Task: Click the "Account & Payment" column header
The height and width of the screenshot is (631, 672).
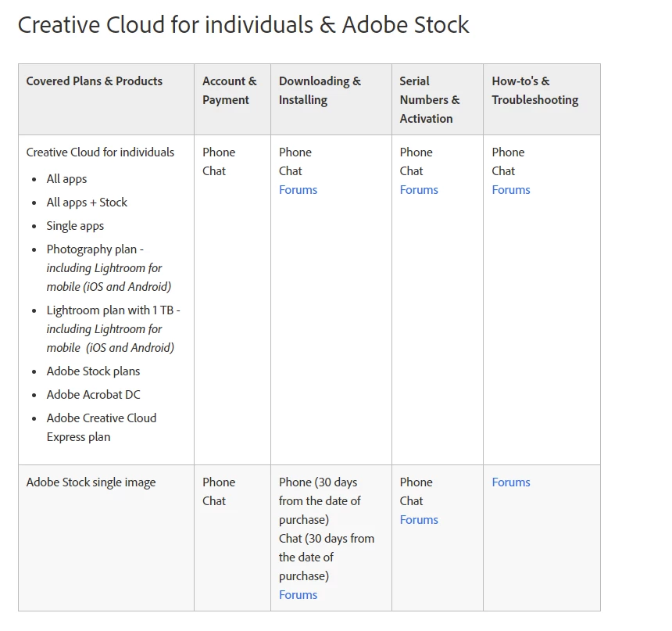Action: [x=229, y=91]
